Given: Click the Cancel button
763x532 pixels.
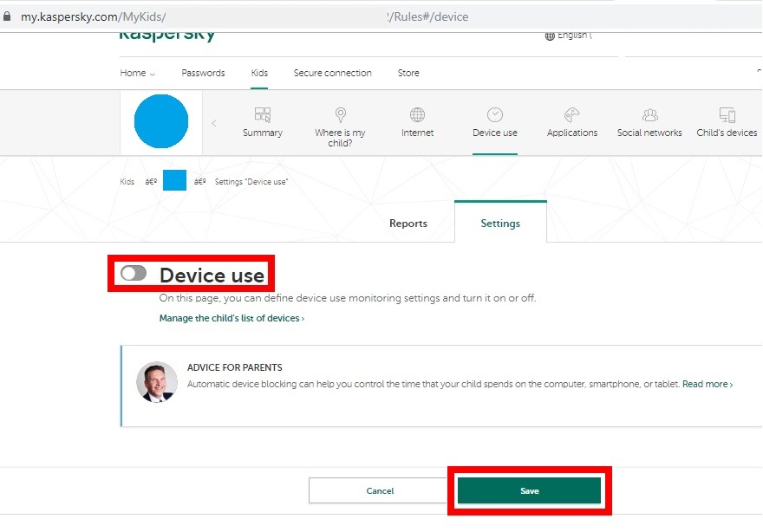Looking at the screenshot, I should click(380, 490).
